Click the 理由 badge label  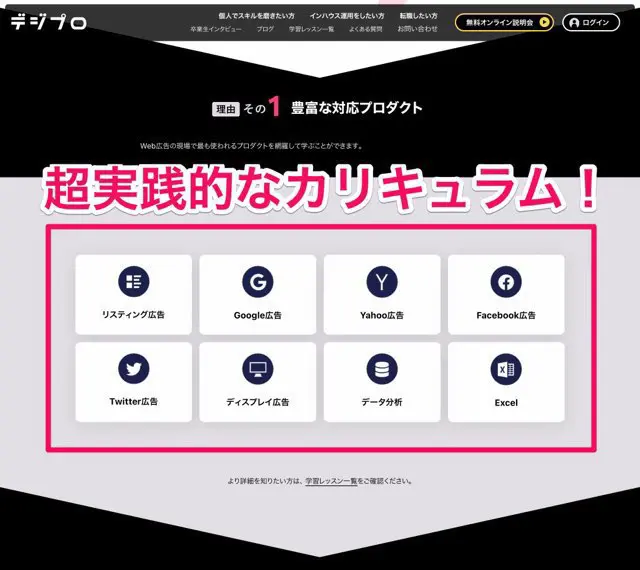[226, 109]
